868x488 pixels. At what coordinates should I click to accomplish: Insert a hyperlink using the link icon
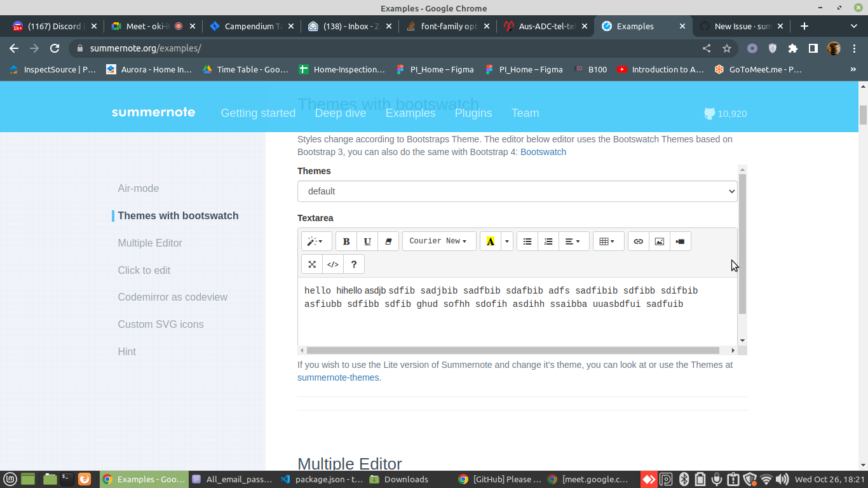(638, 241)
